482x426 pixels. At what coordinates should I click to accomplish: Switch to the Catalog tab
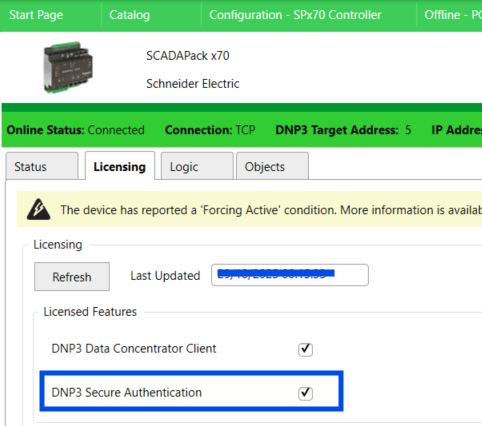(129, 15)
